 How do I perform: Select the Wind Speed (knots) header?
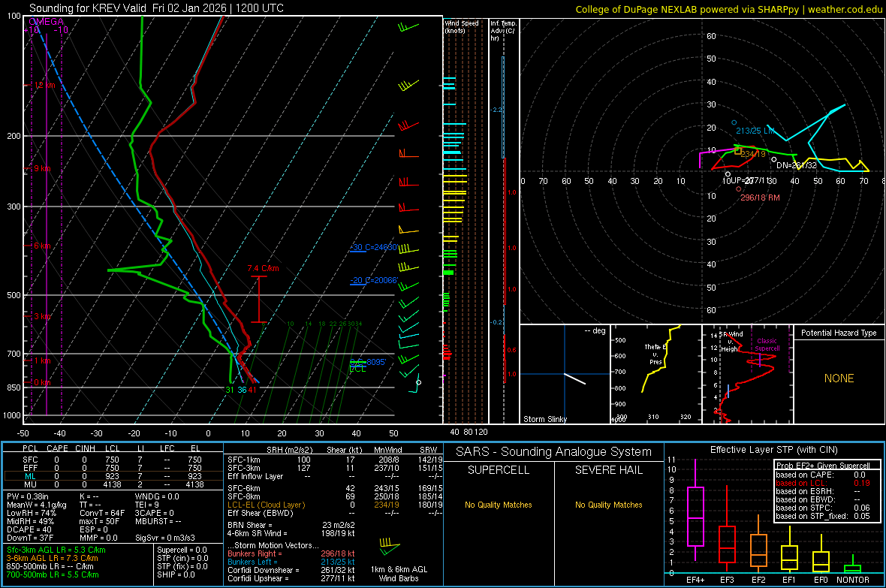click(462, 26)
